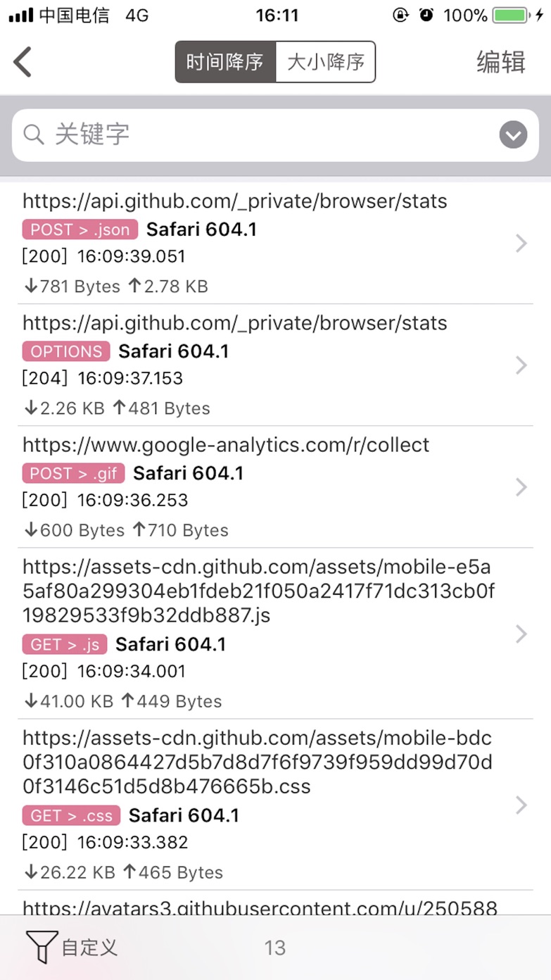Select the avatars3.githubusercontent.com request row
Viewport: 551px width, 980px height.
(x=260, y=904)
